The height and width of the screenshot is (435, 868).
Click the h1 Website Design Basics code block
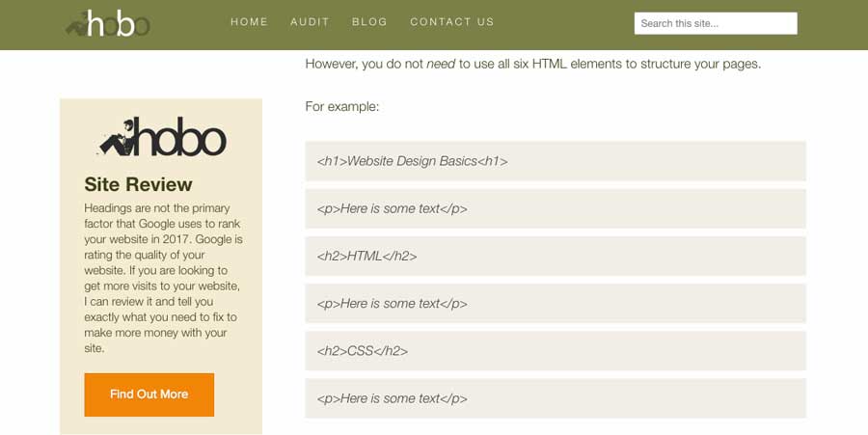click(555, 161)
